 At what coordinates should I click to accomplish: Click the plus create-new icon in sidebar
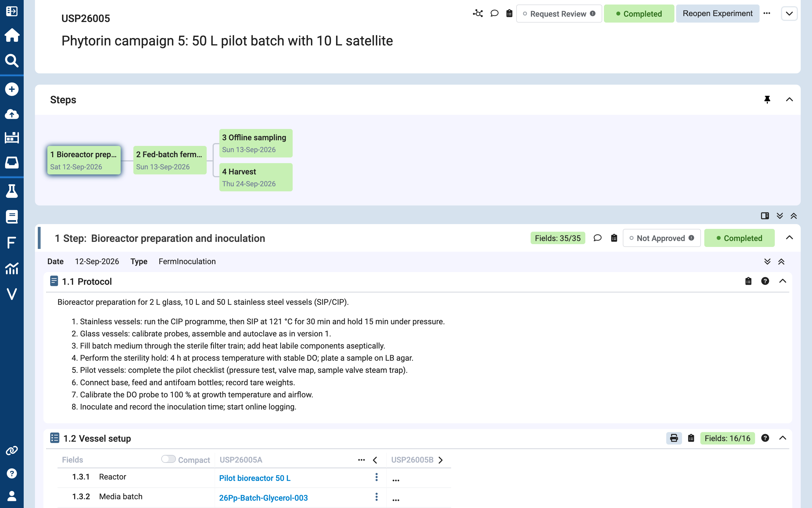pos(12,89)
